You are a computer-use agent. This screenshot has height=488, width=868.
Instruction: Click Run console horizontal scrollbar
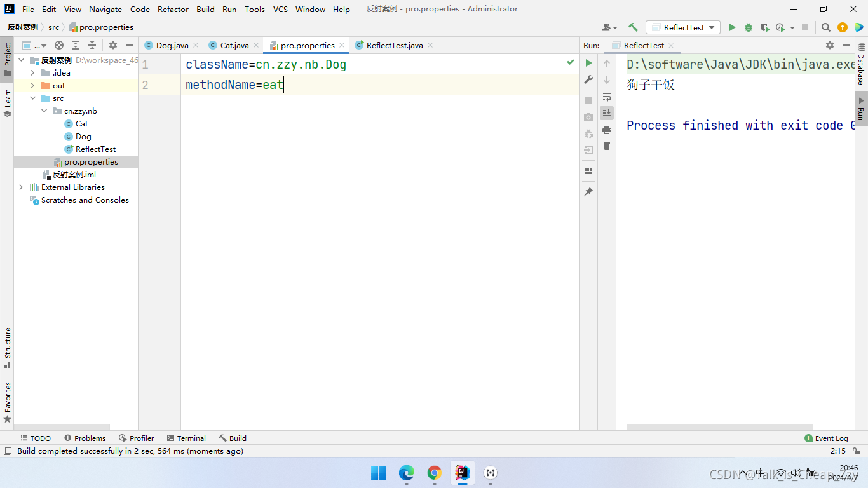point(719,428)
